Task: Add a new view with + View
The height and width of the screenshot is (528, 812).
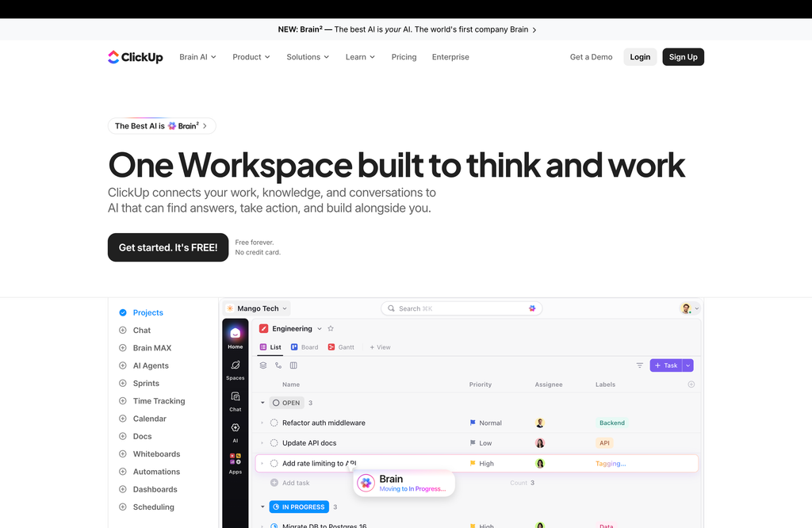Action: click(x=380, y=347)
